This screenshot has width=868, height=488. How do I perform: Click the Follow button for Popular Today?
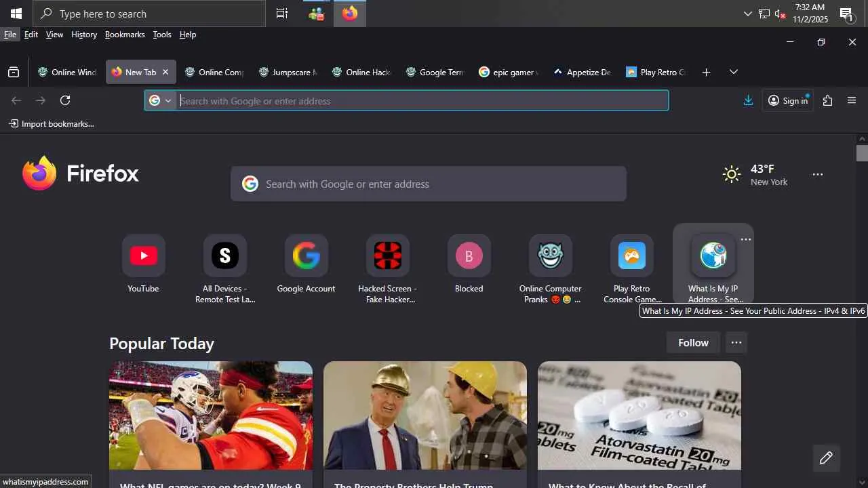(x=693, y=343)
